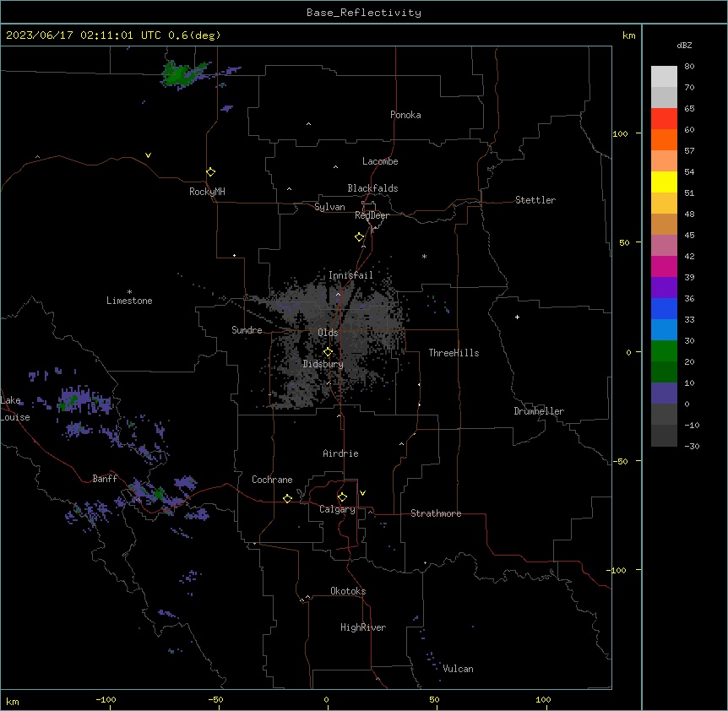Click the ThreeHills label

[x=454, y=353]
